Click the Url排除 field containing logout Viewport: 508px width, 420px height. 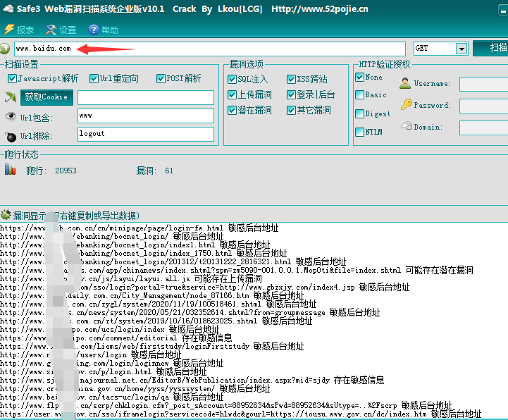tap(146, 134)
